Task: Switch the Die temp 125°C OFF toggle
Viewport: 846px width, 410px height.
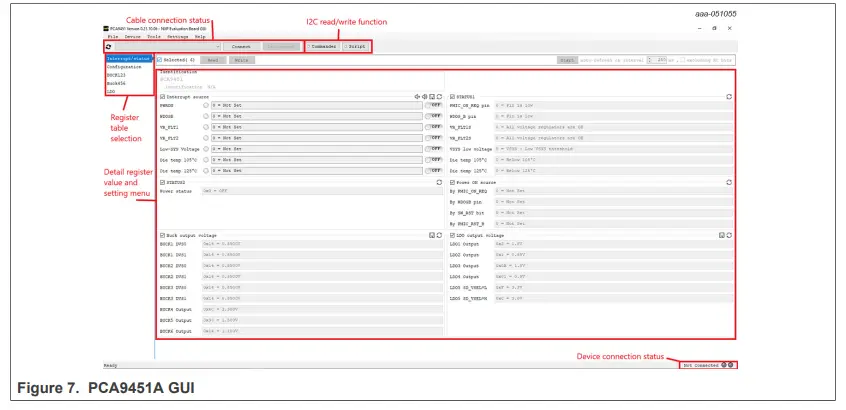Action: 434,170
